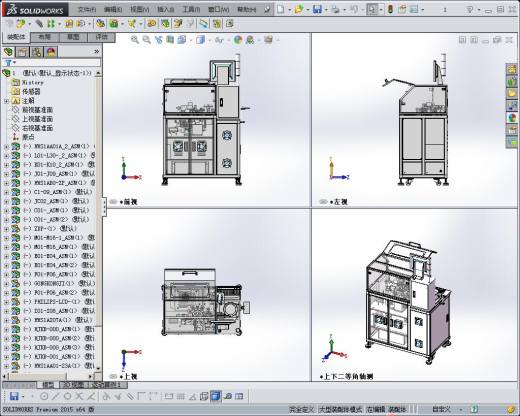Click 大型装配体模式 in the status bar

click(340, 409)
